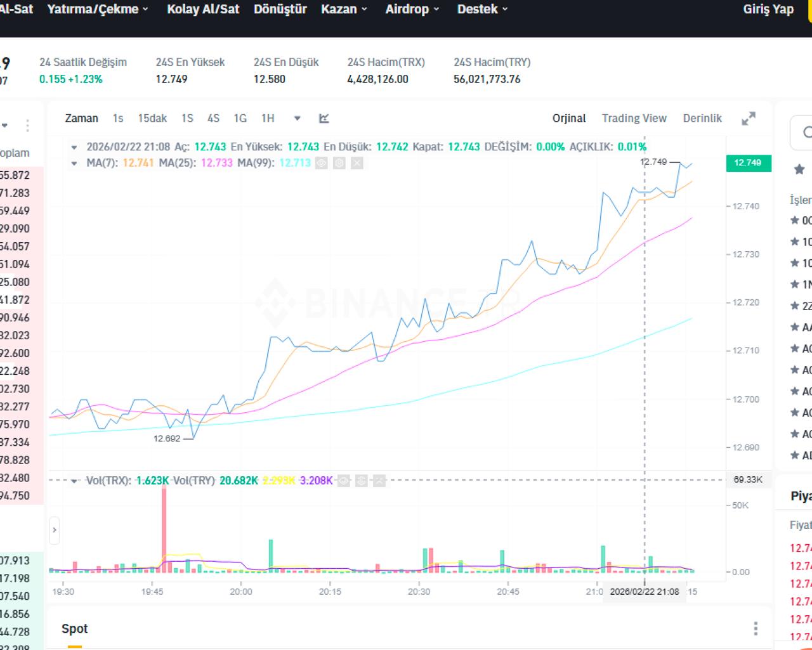Viewport: 812px width, 650px height.
Task: Toggle Vol indicator visibility eye
Action: point(343,481)
